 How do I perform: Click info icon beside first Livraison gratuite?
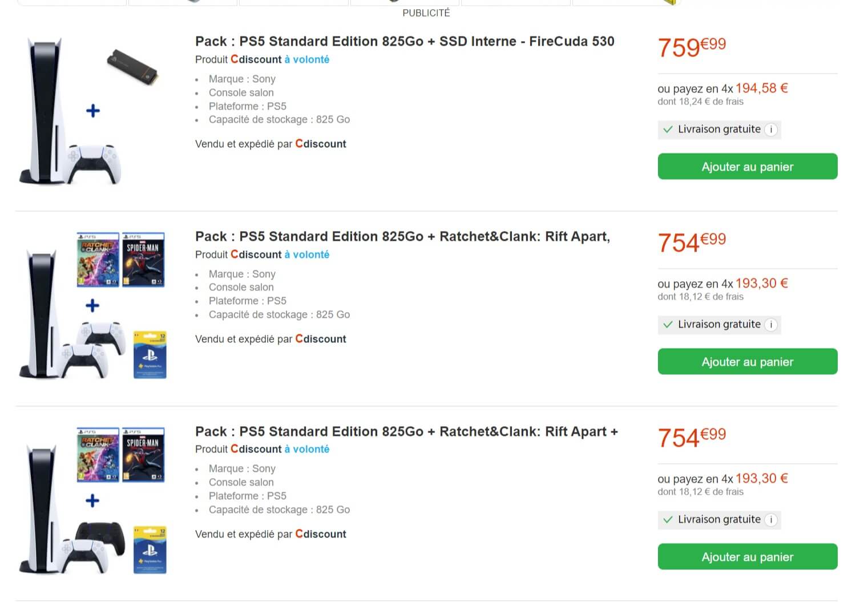[771, 130]
